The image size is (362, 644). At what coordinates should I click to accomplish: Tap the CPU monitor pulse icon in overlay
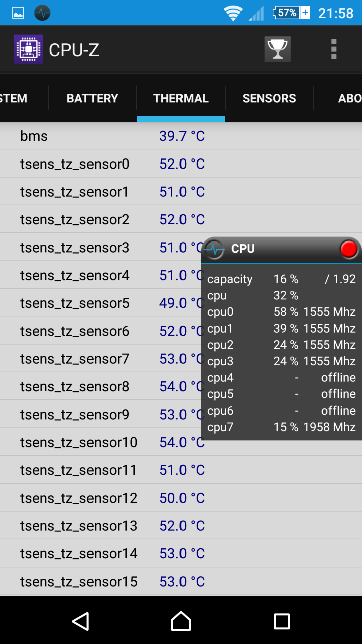[x=215, y=249]
